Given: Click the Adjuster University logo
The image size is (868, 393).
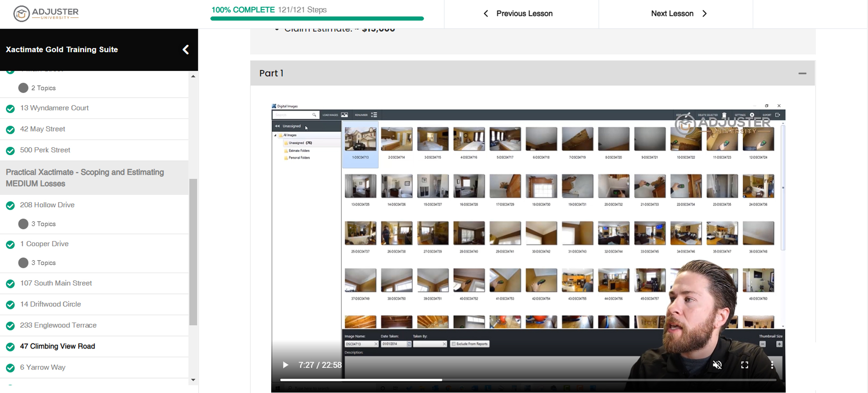Looking at the screenshot, I should tap(46, 14).
